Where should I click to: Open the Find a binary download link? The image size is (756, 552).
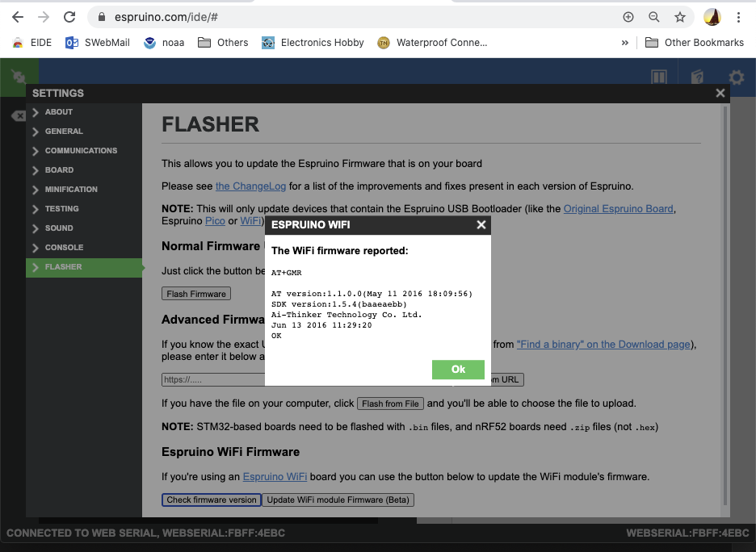(x=603, y=345)
